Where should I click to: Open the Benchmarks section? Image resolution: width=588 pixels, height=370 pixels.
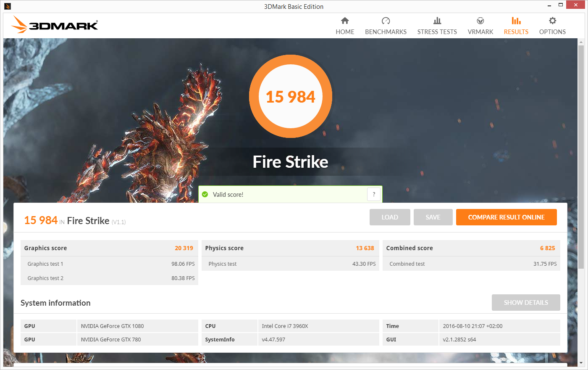386,25
